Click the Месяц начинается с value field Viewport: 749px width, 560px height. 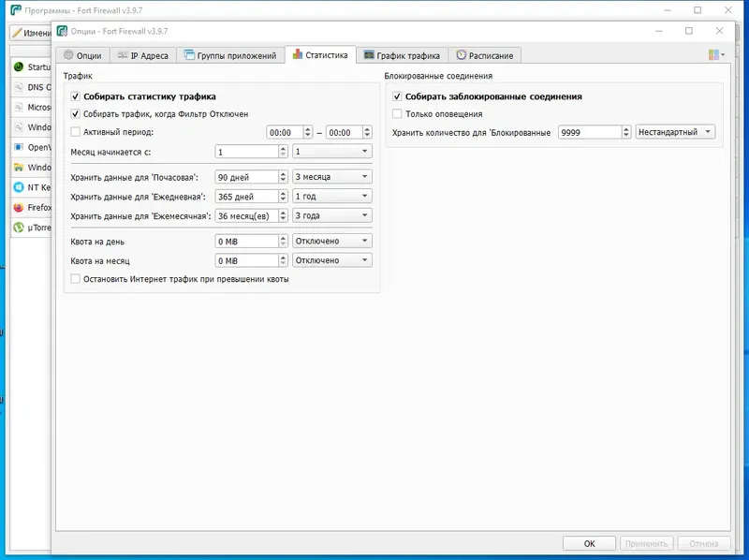tap(246, 152)
